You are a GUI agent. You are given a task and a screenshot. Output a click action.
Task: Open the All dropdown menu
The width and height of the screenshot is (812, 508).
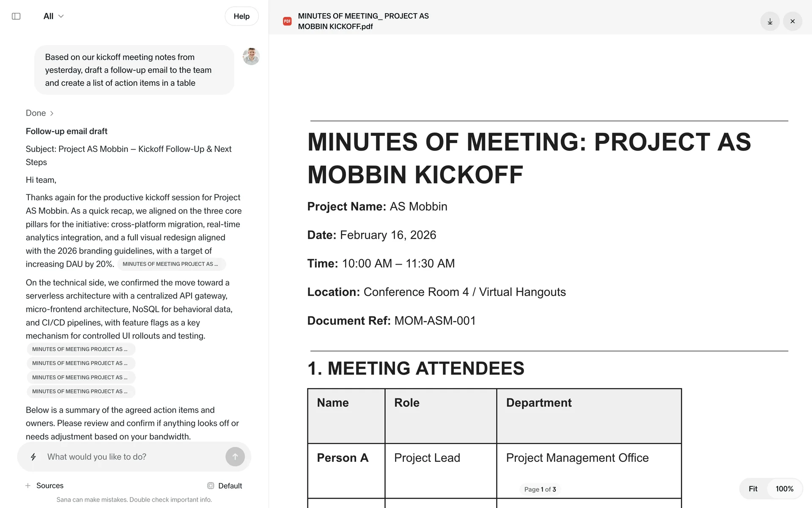(x=53, y=16)
